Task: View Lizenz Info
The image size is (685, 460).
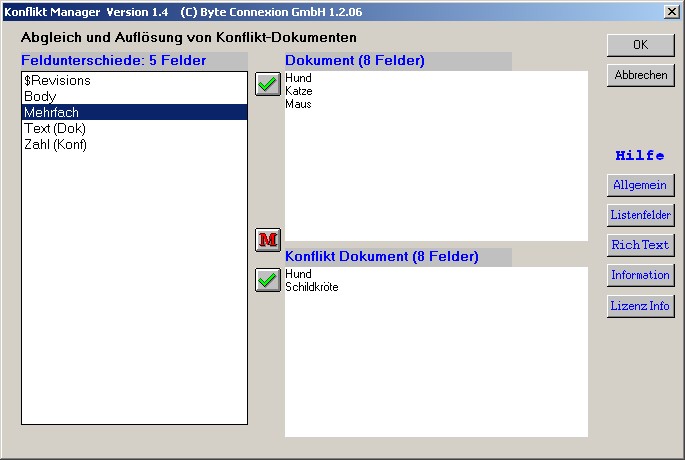Action: (640, 306)
